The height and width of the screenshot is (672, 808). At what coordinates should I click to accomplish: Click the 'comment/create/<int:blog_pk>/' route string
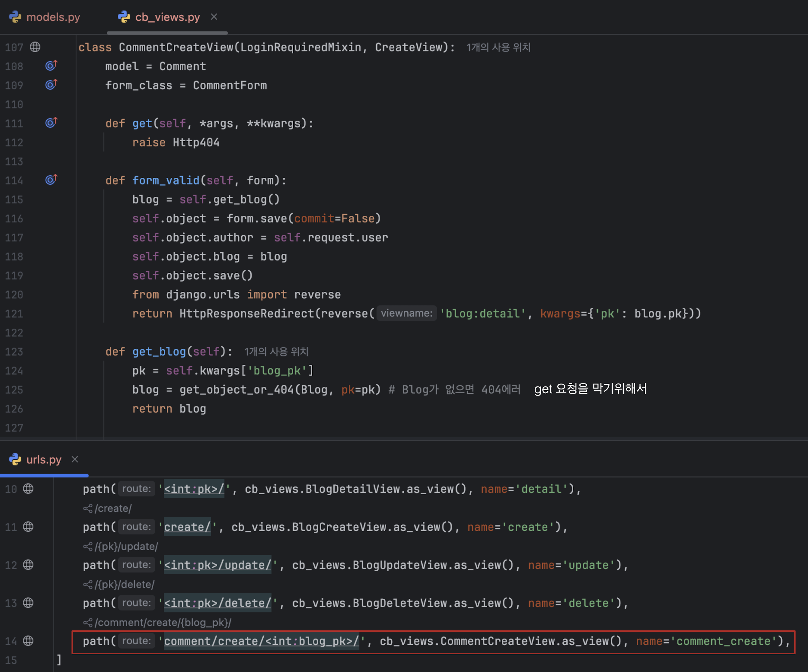[261, 641]
